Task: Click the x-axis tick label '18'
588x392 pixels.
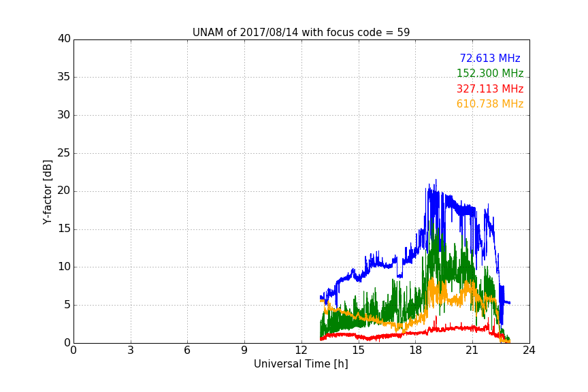Action: (x=416, y=350)
